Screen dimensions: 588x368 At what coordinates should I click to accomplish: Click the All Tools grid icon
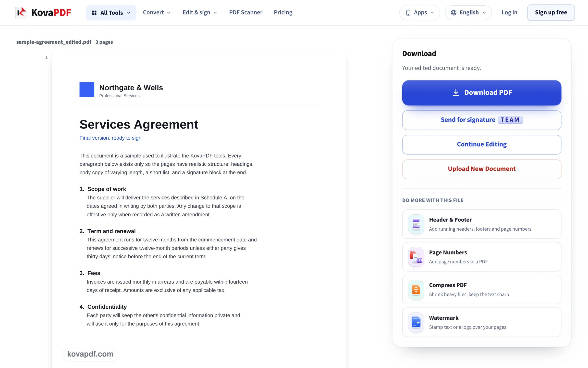(94, 13)
